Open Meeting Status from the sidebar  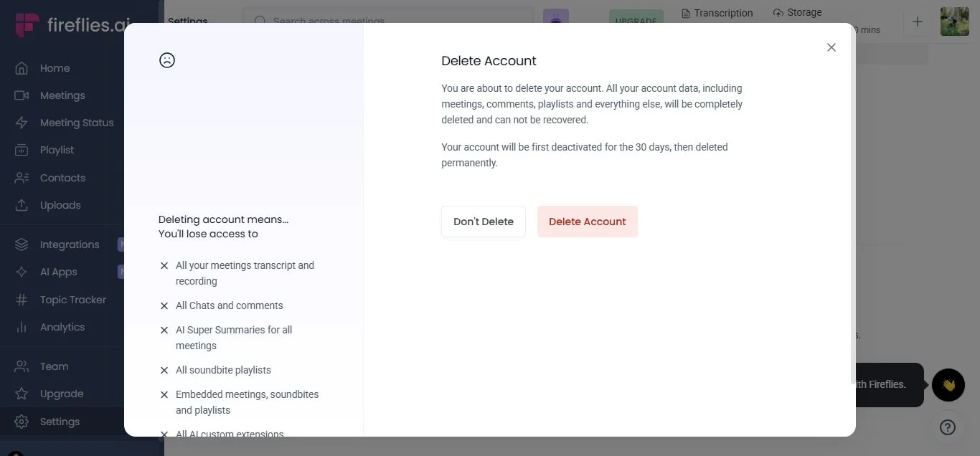tap(77, 122)
